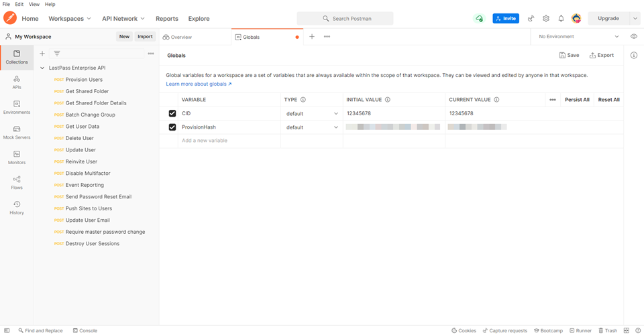
Task: Open Learn more about globals link
Action: coord(199,84)
